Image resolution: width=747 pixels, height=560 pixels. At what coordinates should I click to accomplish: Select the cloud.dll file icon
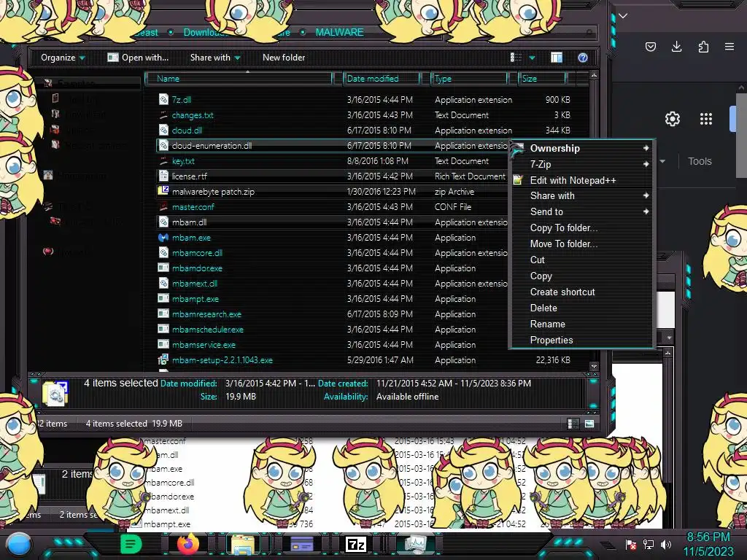pos(163,130)
